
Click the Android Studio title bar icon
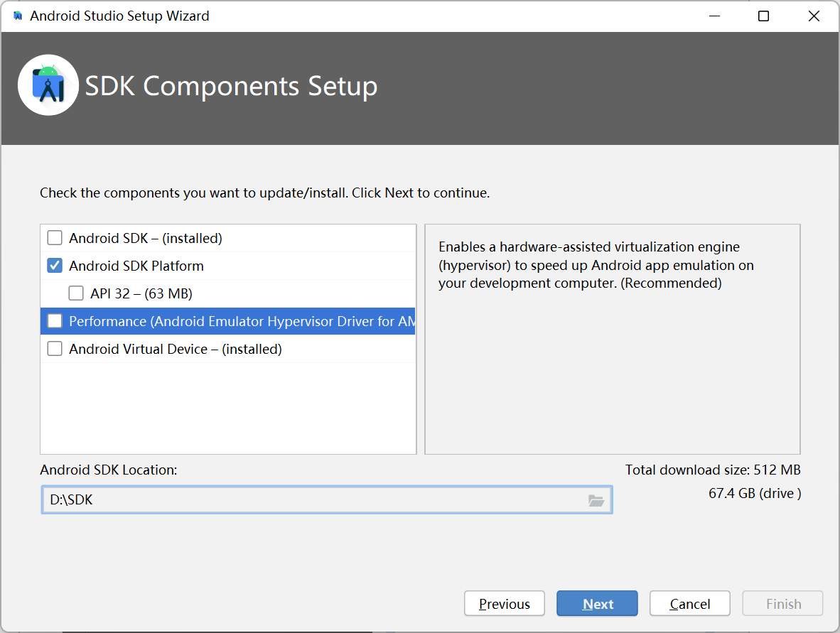(18, 16)
